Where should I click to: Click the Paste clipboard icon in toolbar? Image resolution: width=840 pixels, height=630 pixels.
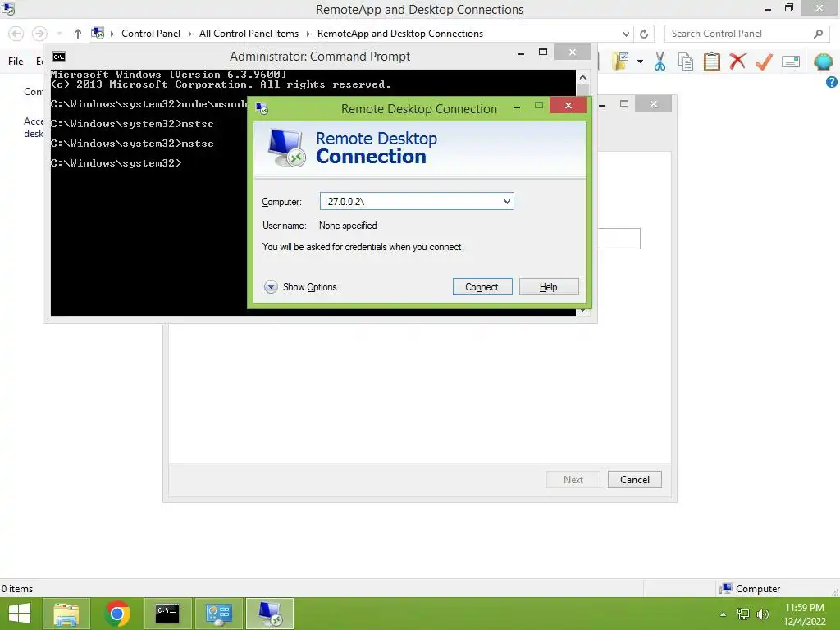tap(711, 62)
